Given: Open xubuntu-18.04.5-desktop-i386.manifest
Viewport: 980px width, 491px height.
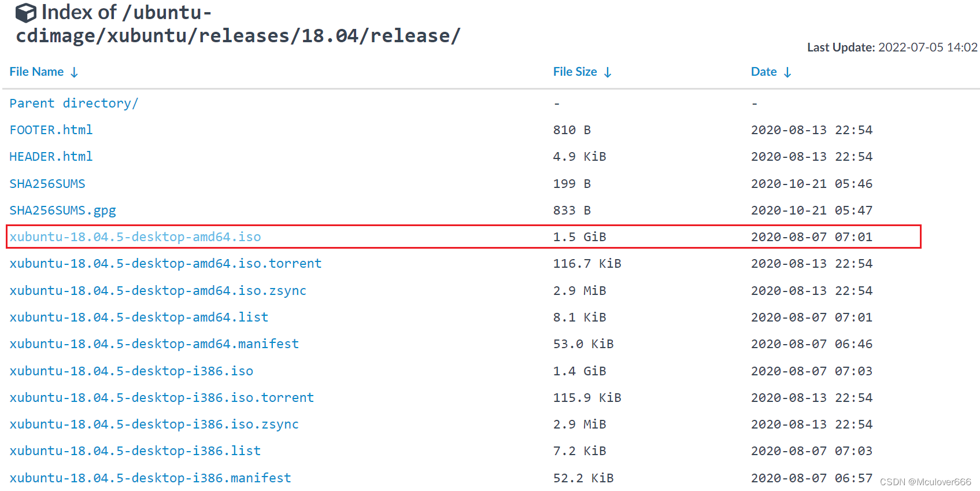Looking at the screenshot, I should [150, 478].
